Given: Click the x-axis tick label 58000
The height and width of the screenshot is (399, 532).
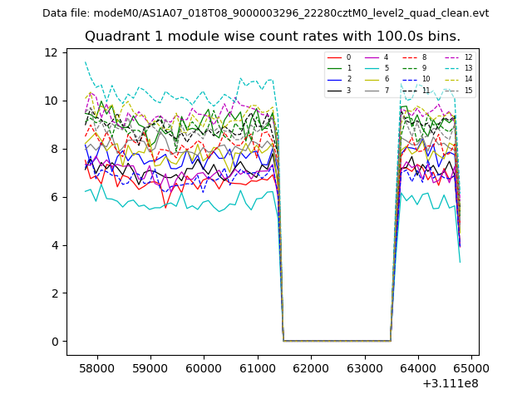Looking at the screenshot, I should point(96,367).
